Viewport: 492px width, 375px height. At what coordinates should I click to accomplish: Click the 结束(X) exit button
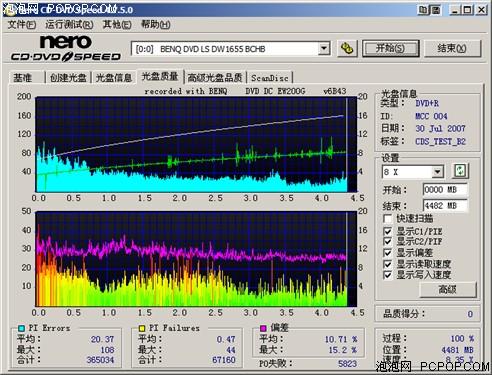[x=452, y=49]
